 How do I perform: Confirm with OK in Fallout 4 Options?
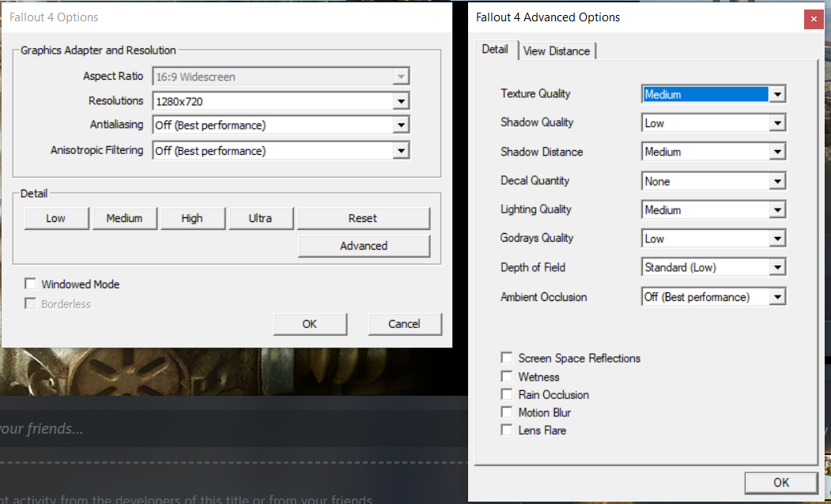click(x=309, y=323)
